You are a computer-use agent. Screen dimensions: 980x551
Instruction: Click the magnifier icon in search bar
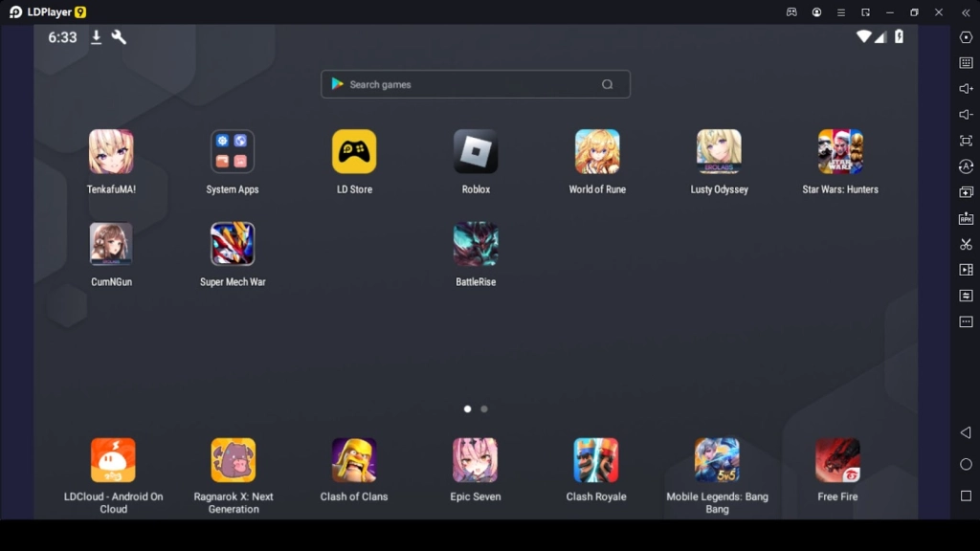608,84
